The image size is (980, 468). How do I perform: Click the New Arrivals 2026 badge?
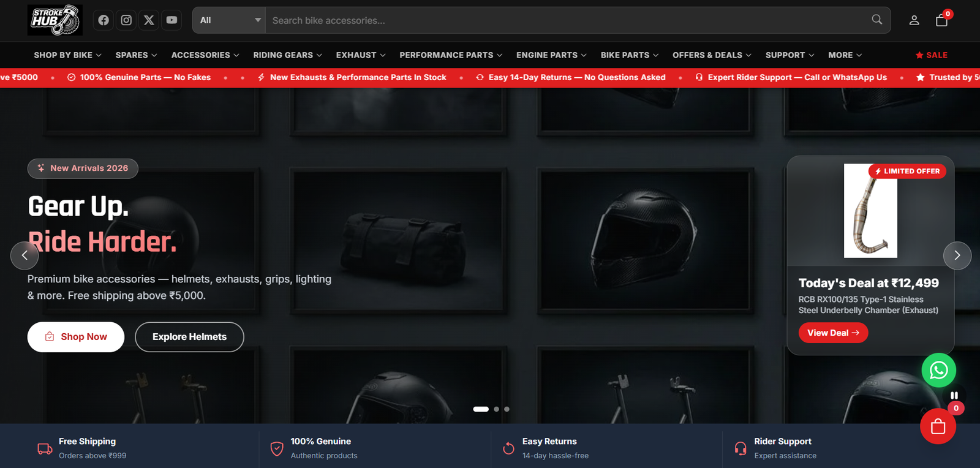[x=83, y=168]
